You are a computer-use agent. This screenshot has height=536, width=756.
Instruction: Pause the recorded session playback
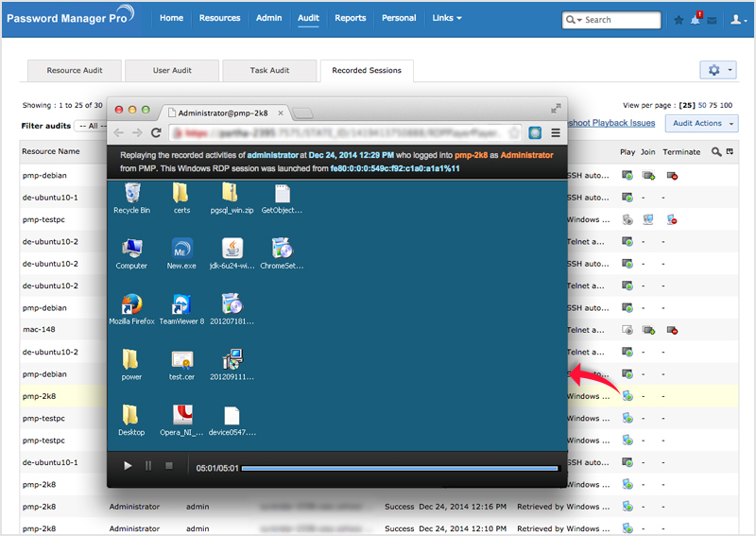click(148, 465)
